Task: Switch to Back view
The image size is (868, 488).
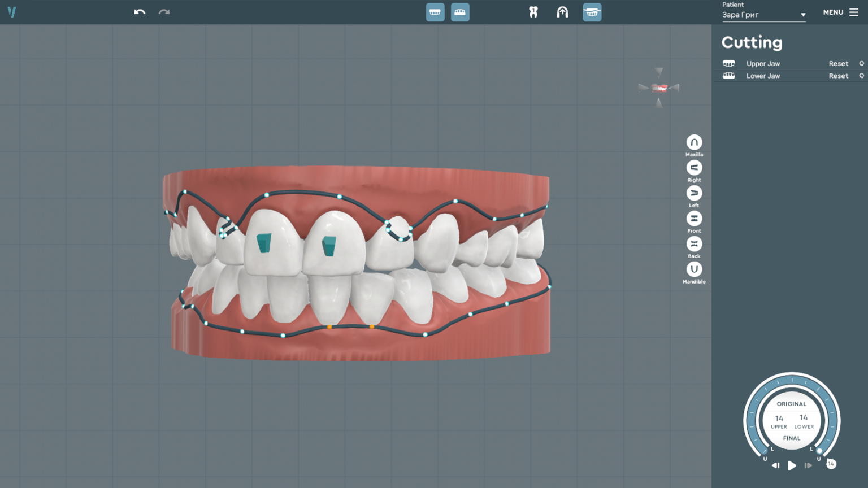Action: [694, 244]
